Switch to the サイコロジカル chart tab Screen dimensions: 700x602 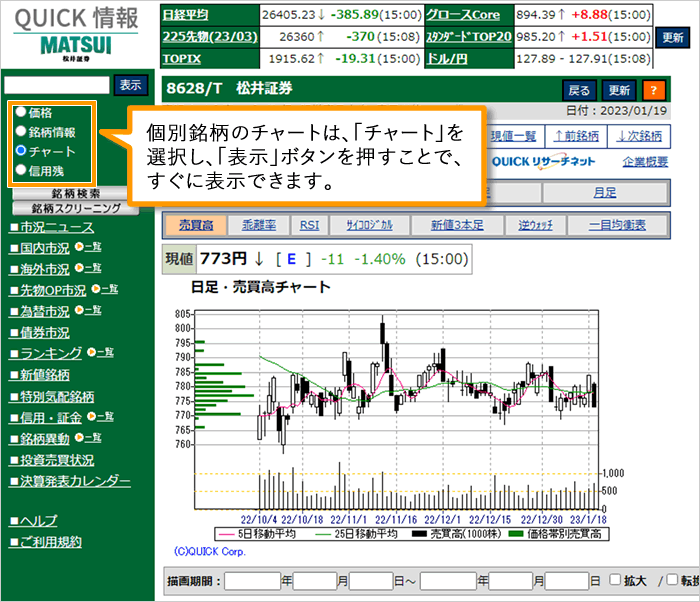370,225
